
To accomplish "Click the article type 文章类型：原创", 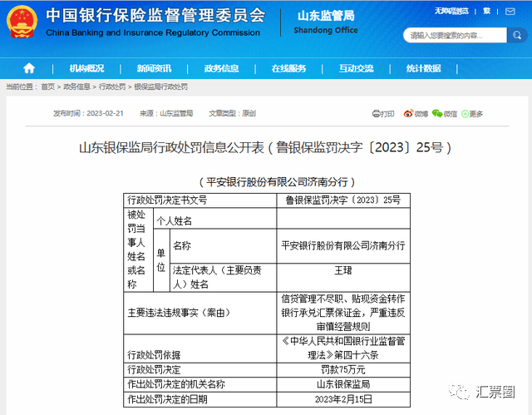I will pyautogui.click(x=233, y=113).
